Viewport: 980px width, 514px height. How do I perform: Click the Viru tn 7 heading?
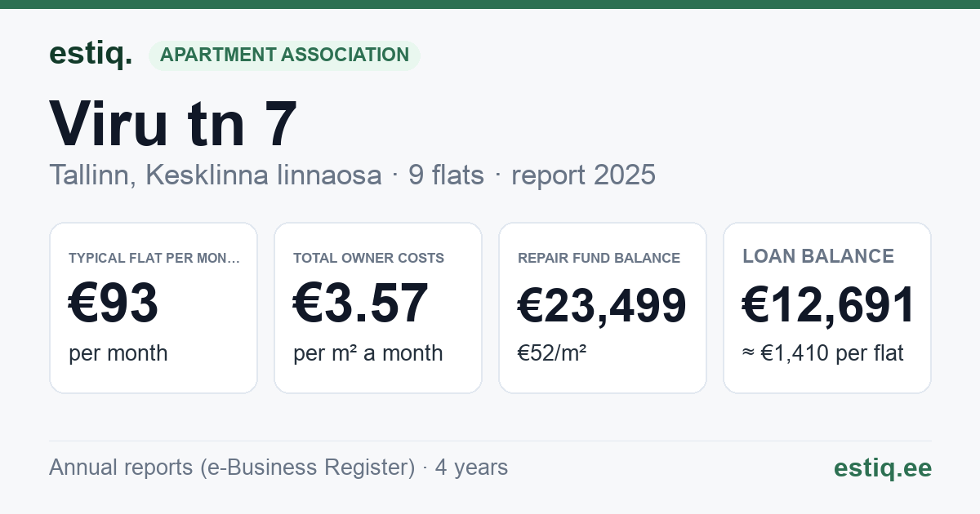[173, 125]
